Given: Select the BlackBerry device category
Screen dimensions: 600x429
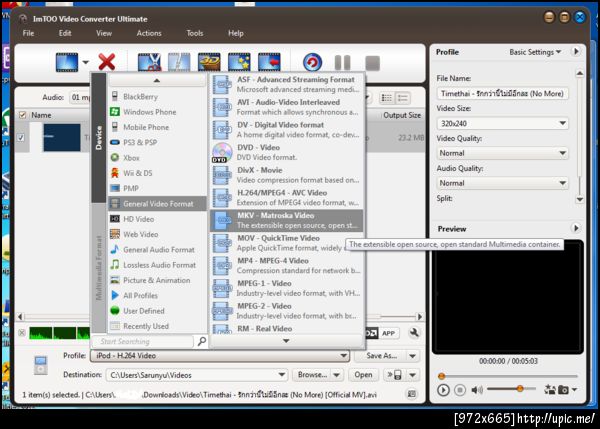Looking at the screenshot, I should 157,96.
